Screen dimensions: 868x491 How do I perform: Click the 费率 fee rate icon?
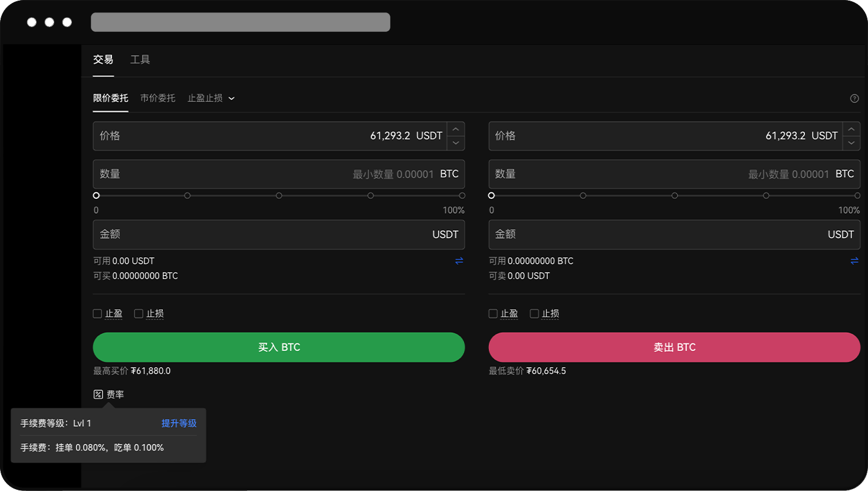pos(98,394)
